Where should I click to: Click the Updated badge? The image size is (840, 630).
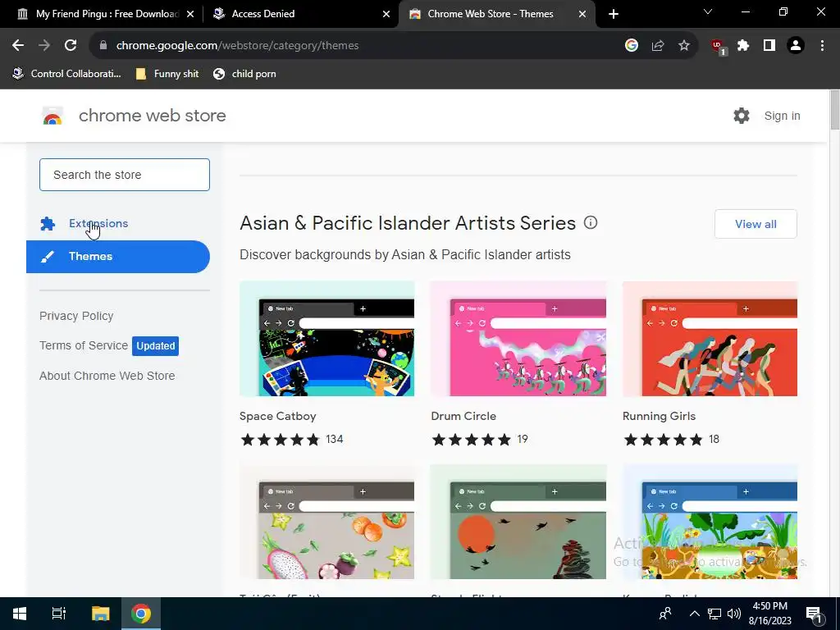(x=155, y=346)
